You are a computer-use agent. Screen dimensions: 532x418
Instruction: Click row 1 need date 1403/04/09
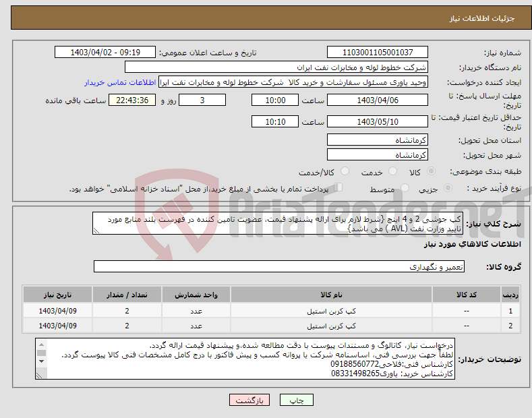click(x=58, y=311)
